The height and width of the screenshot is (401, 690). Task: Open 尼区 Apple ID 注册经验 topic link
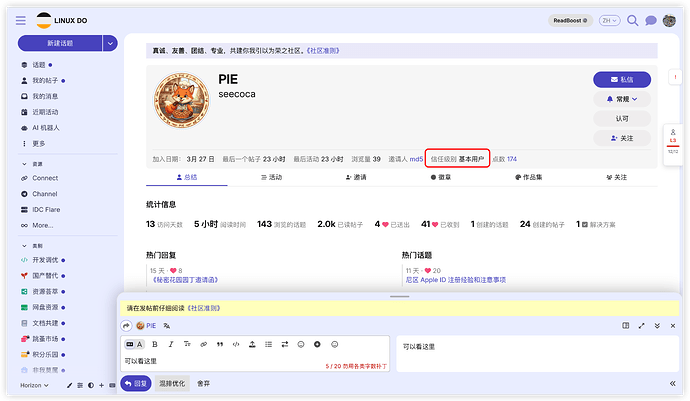[x=455, y=280]
